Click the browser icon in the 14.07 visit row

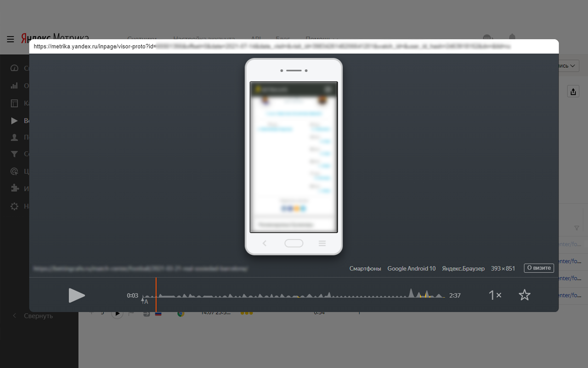pyautogui.click(x=181, y=314)
